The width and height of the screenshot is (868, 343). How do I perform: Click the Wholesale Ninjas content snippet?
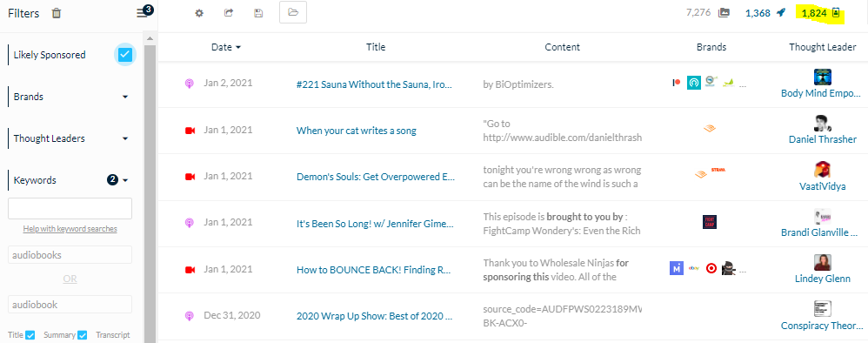pos(557,270)
